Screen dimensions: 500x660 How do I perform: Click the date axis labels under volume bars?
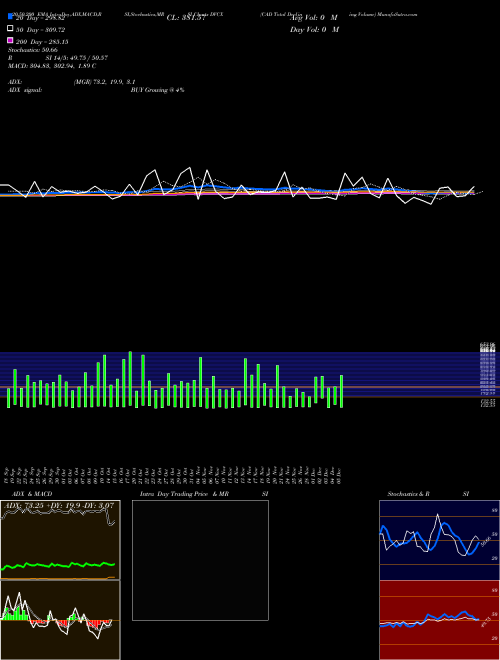tap(173, 475)
